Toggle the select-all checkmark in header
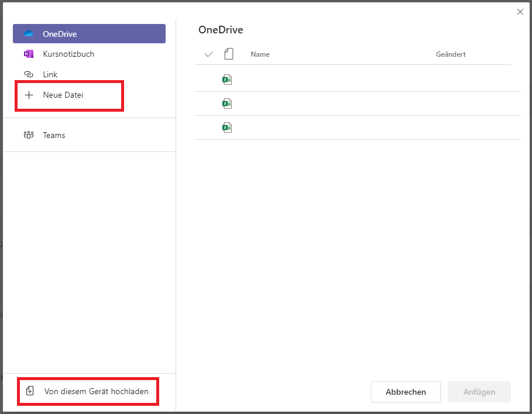Viewport: 532px width, 414px height. pyautogui.click(x=209, y=54)
